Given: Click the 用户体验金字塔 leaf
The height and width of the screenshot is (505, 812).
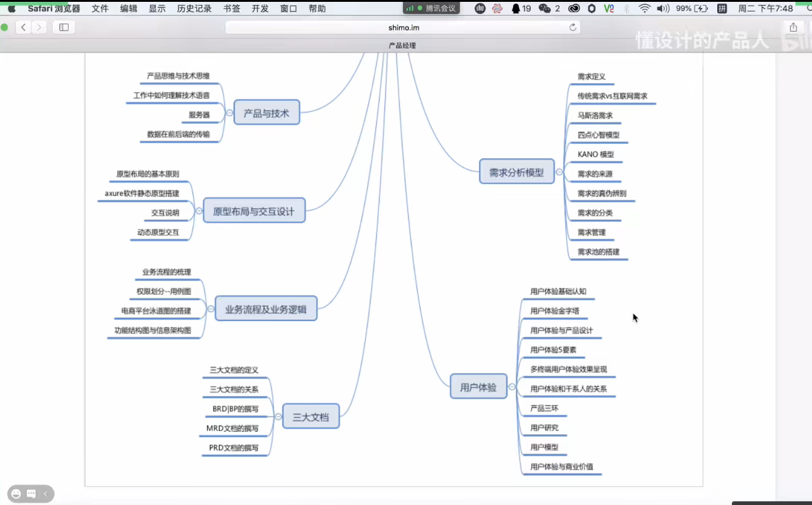Looking at the screenshot, I should point(555,311).
